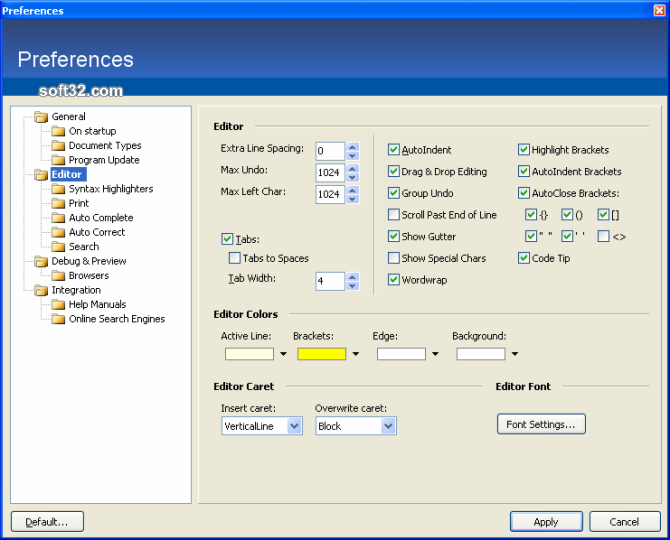Go to Syntax Highlighters settings
670x540 pixels.
[x=111, y=189]
